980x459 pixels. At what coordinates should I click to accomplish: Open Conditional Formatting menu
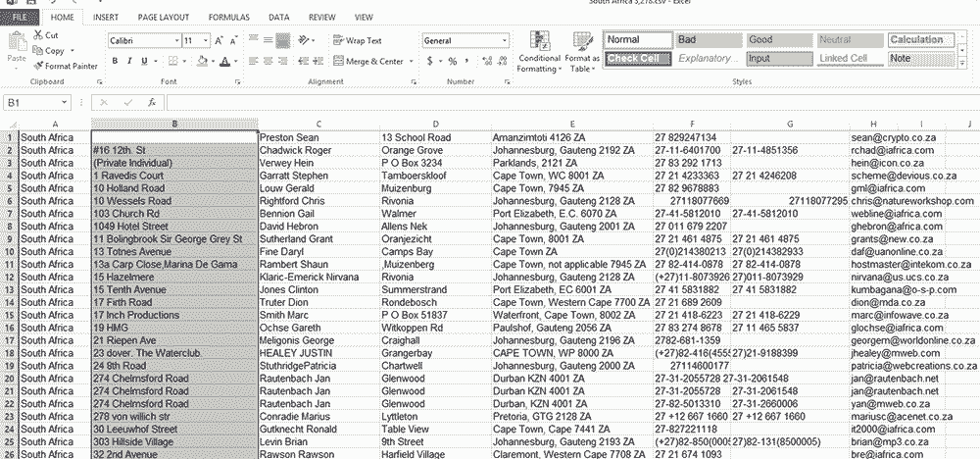tap(539, 52)
